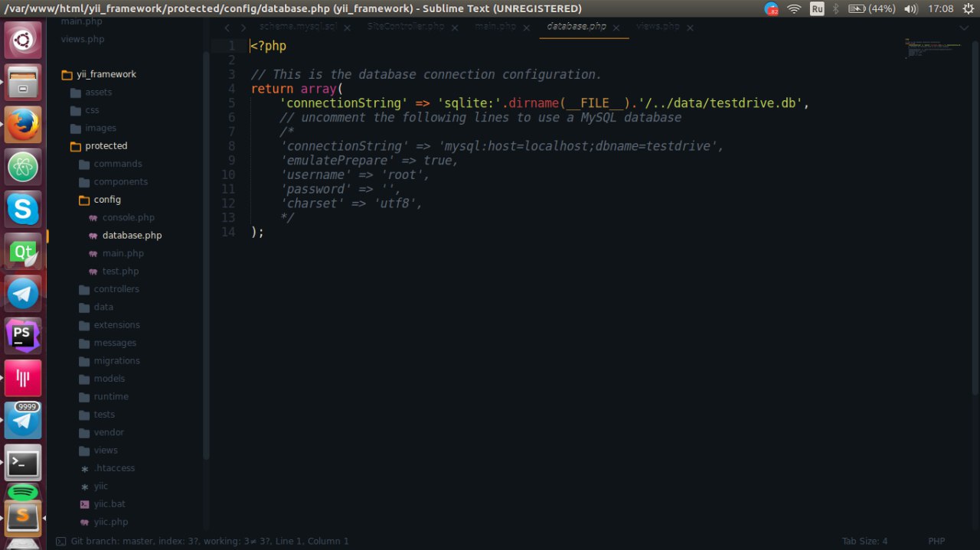Image resolution: width=980 pixels, height=550 pixels.
Task: Open Skype from the dock
Action: tap(23, 208)
